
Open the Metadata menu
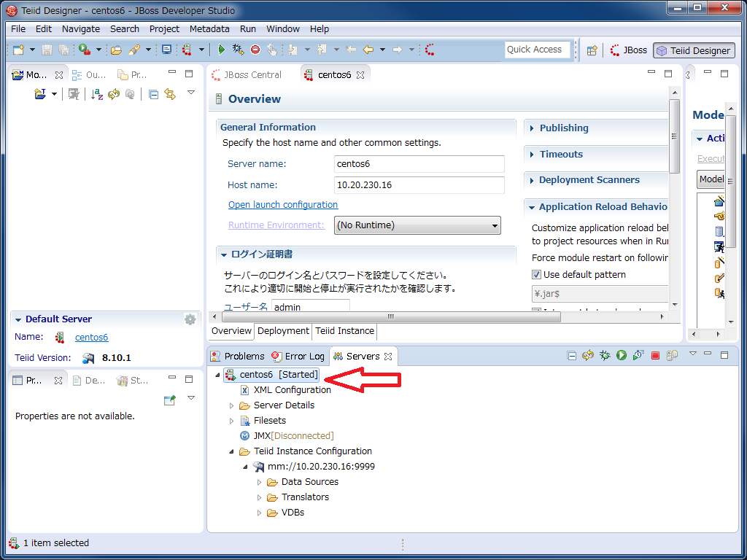(x=209, y=29)
